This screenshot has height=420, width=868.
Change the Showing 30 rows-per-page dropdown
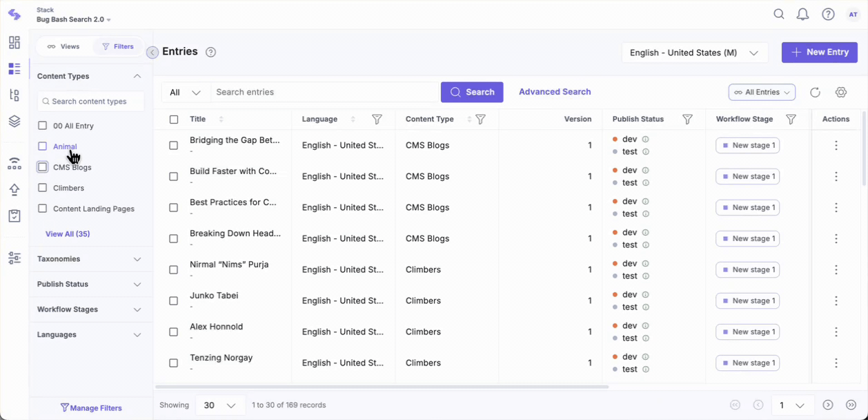click(219, 405)
